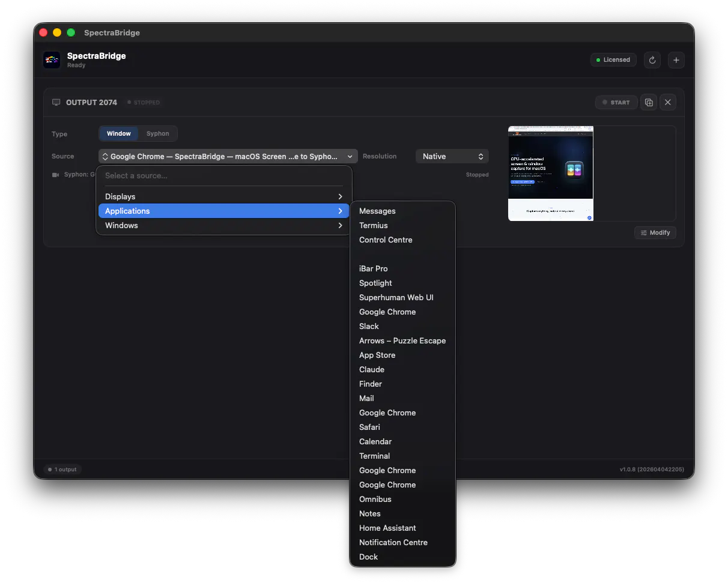The width and height of the screenshot is (728, 583).
Task: Choose Claude as source application
Action: click(402, 369)
